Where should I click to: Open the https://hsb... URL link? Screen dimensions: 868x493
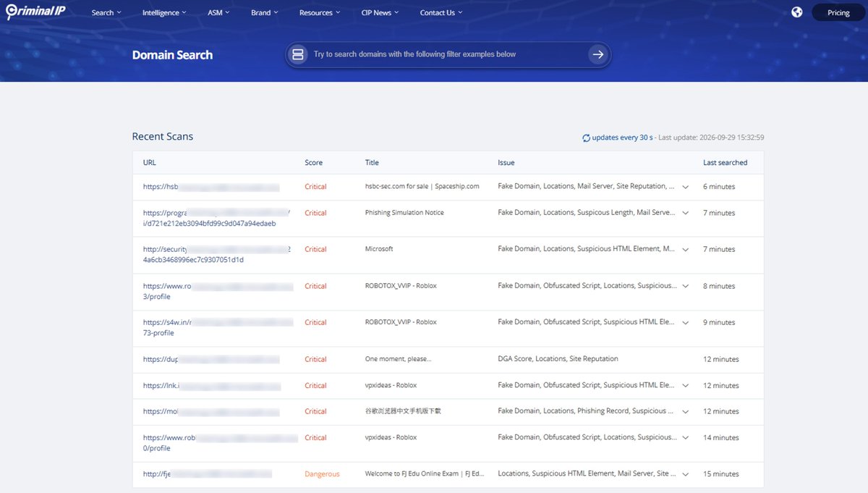[x=211, y=187]
